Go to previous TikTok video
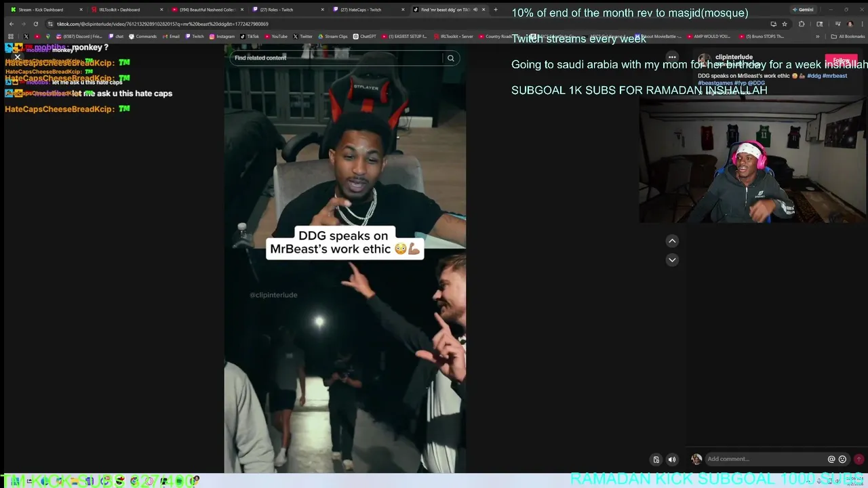 tap(672, 241)
